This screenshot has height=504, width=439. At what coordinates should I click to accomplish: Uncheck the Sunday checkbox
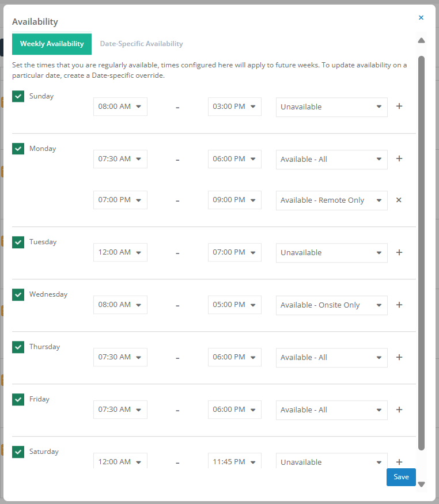pos(18,96)
